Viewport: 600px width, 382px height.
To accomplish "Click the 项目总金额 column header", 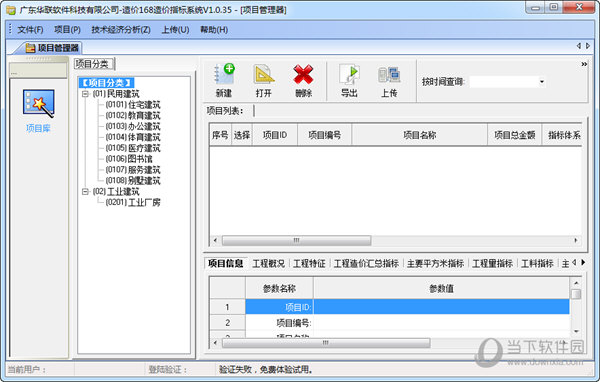I will [x=515, y=135].
